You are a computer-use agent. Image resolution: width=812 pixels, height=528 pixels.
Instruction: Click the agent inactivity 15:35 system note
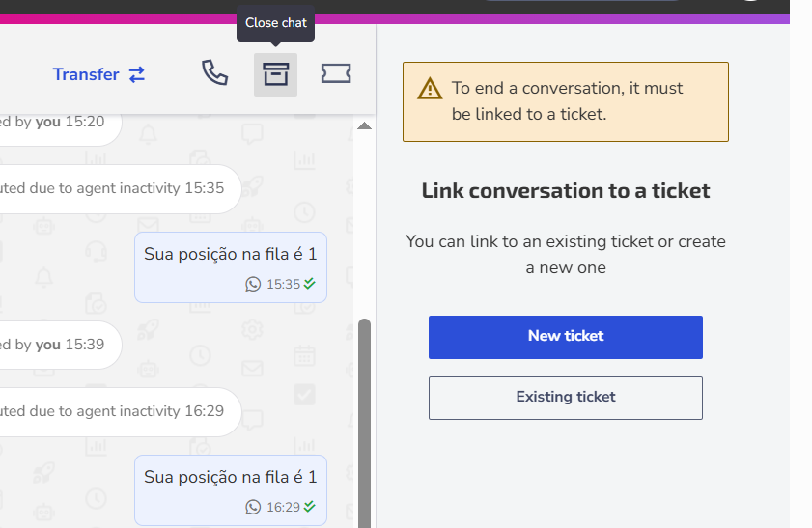(119, 189)
